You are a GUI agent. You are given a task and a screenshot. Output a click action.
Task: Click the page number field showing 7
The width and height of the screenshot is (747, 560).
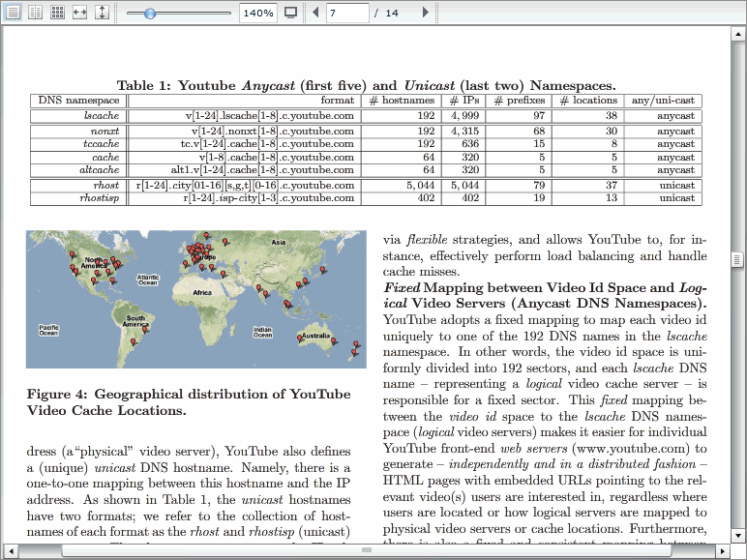click(x=347, y=13)
